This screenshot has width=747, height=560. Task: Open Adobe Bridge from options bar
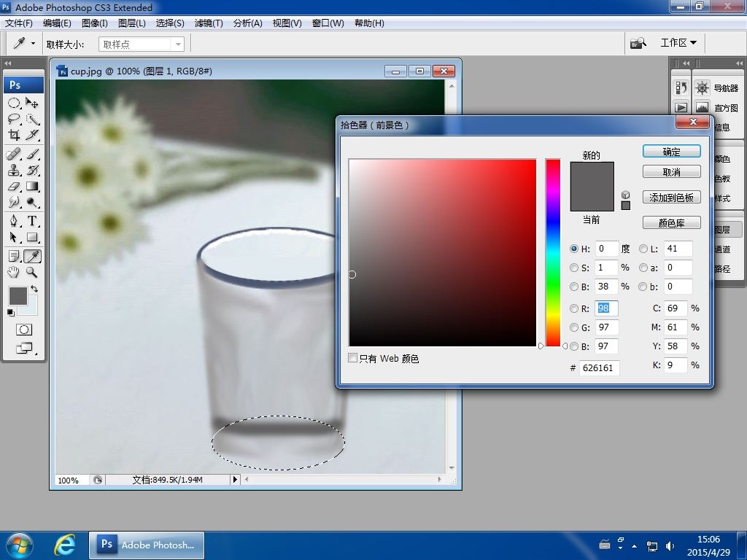tap(638, 43)
